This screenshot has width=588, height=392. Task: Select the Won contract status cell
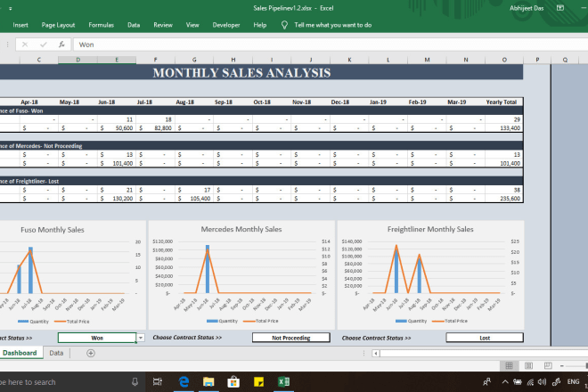[x=97, y=338]
